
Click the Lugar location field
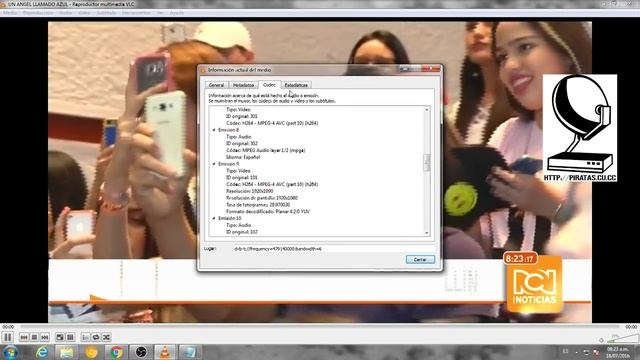[333, 249]
